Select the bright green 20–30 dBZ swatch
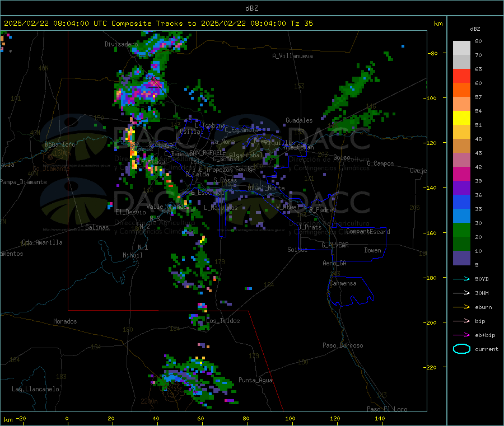Image resolution: width=504 pixels, height=426 pixels. coord(461,230)
